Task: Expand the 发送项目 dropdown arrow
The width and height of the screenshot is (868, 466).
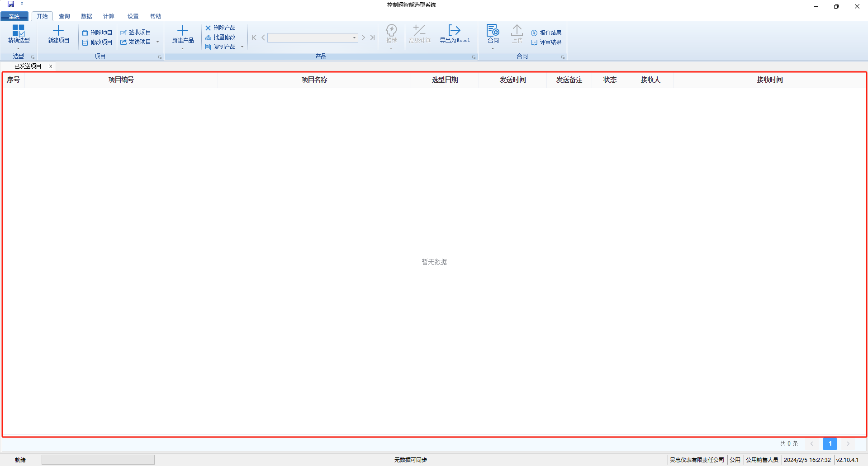Action: (157, 42)
